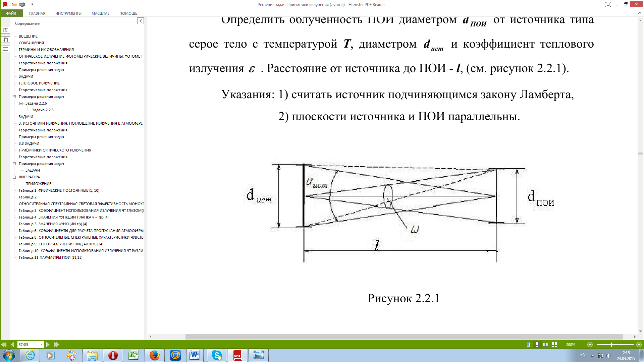Open quick access toolbar dropdown arrow
This screenshot has width=644, height=362.
tap(32, 4)
